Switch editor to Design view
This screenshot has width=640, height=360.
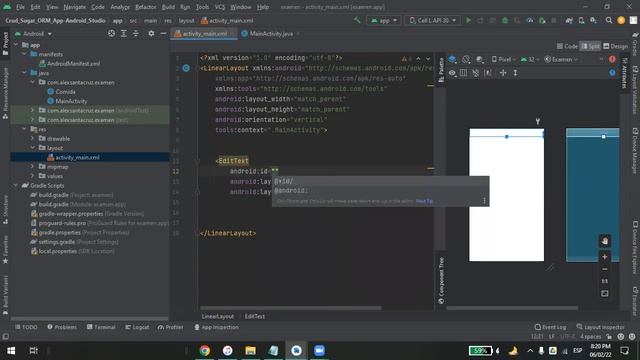[616, 46]
